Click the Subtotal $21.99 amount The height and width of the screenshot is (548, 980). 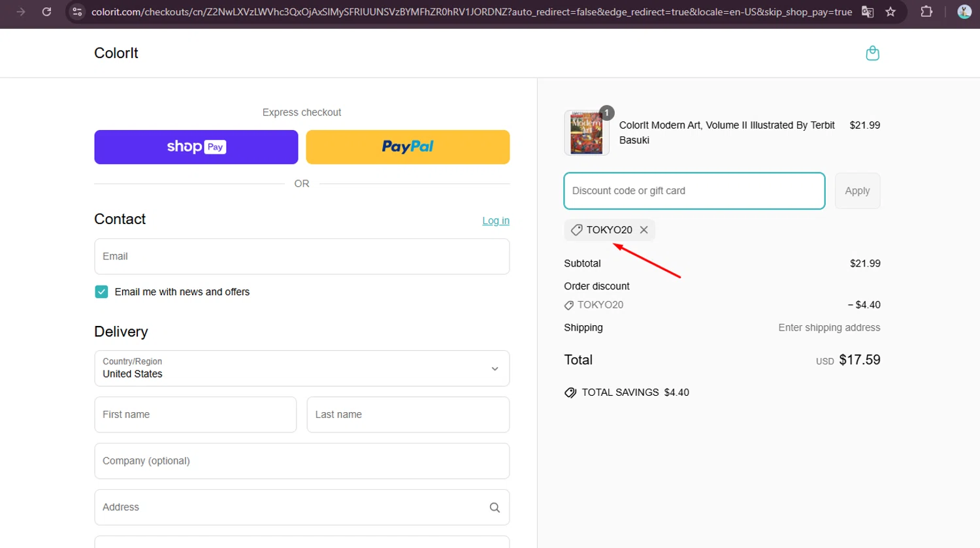pos(865,264)
